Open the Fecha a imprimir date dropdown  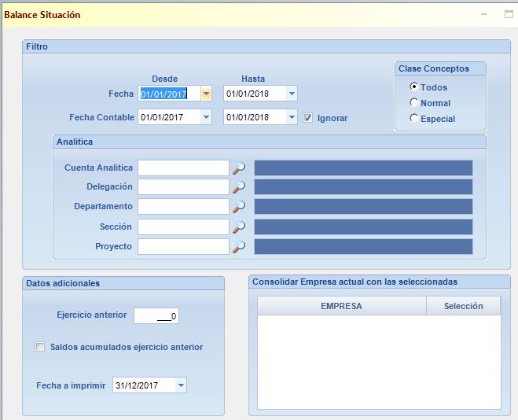point(181,385)
